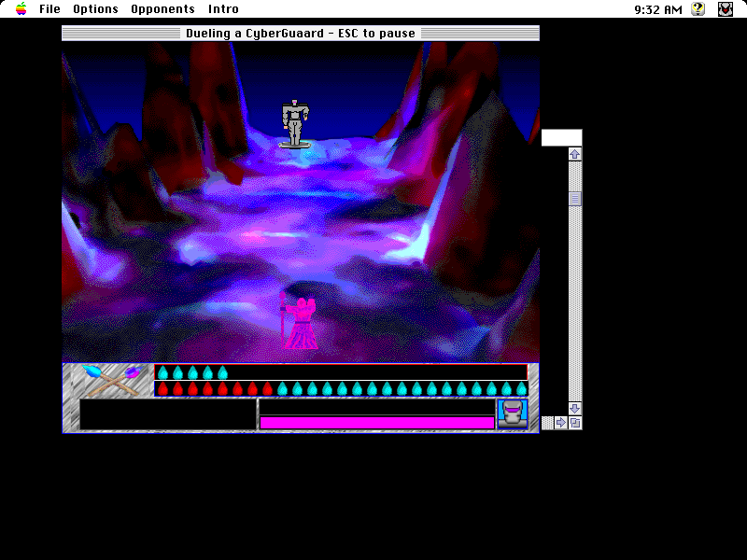Open the Opponents menu
The image size is (747, 560).
(162, 8)
